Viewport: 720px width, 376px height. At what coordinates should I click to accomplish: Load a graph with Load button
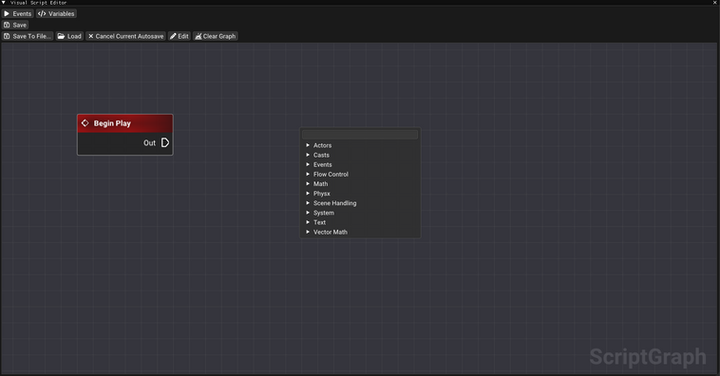click(70, 36)
